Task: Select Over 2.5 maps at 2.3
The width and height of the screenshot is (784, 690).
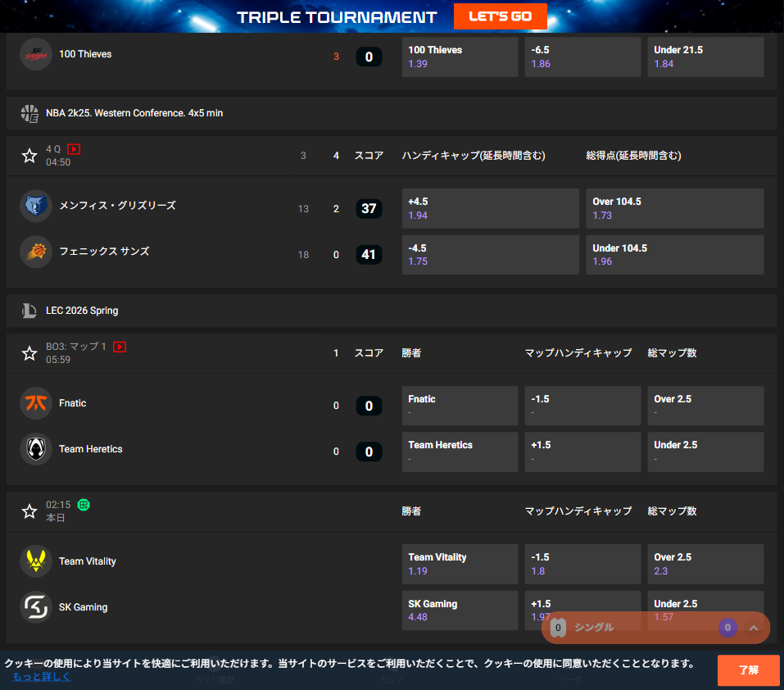Action: point(705,564)
